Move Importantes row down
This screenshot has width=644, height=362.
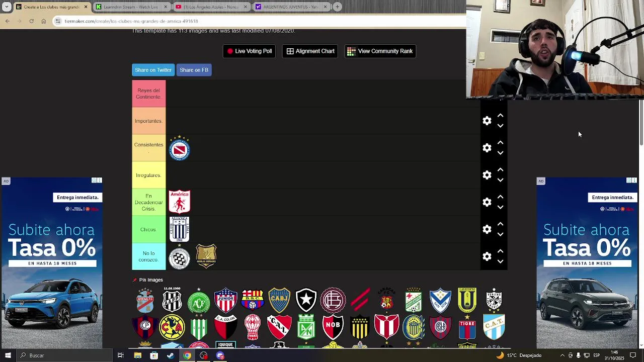[500, 126]
